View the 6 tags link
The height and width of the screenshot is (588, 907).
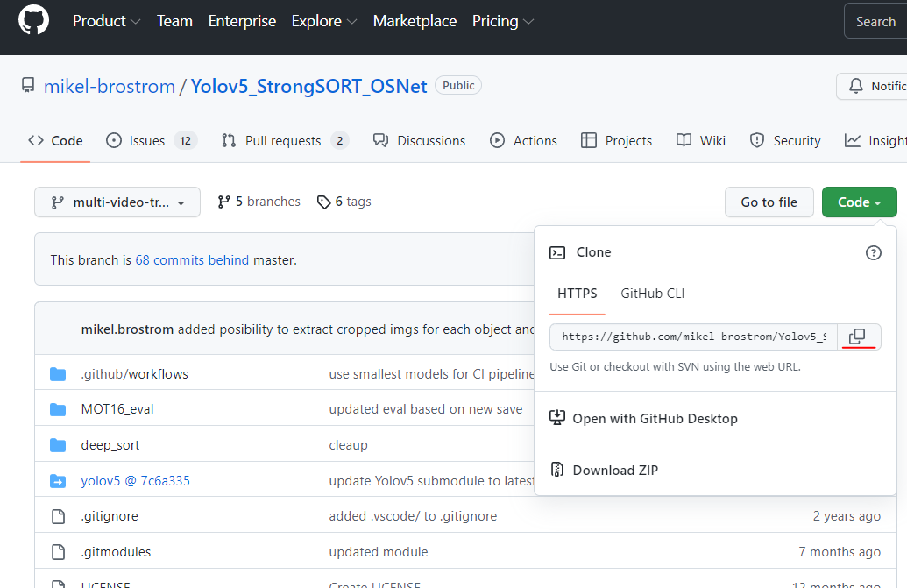click(x=344, y=202)
